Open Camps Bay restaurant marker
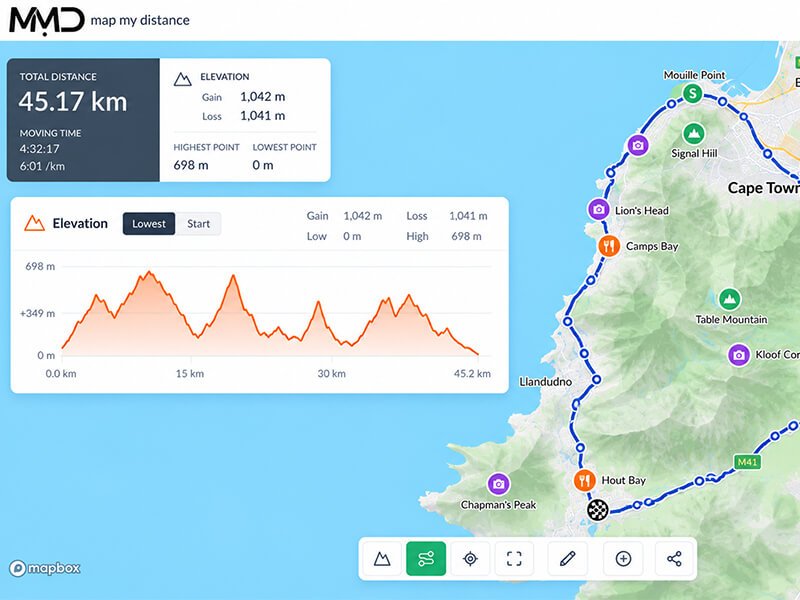The image size is (800, 600). (609, 246)
